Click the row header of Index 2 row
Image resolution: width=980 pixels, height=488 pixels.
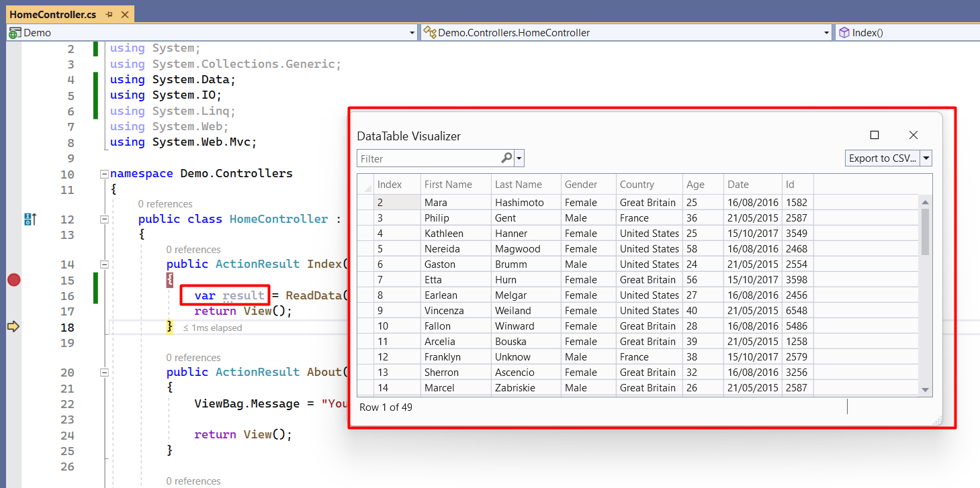point(365,203)
